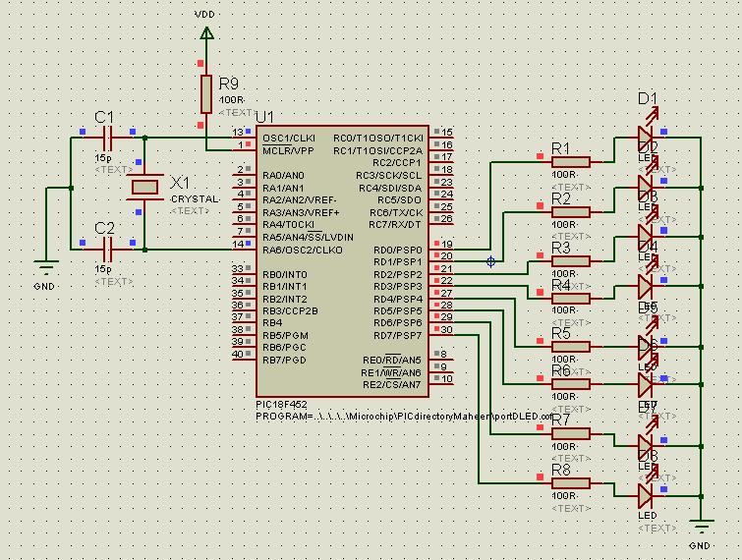Select the LED symbol wired to R2
This screenshot has height=560, width=742.
(x=646, y=188)
